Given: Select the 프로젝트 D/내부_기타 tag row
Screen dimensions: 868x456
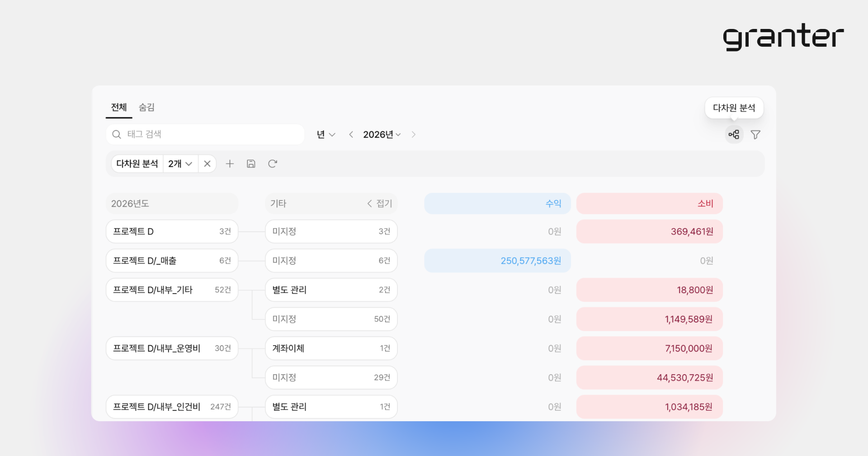Looking at the screenshot, I should (172, 290).
